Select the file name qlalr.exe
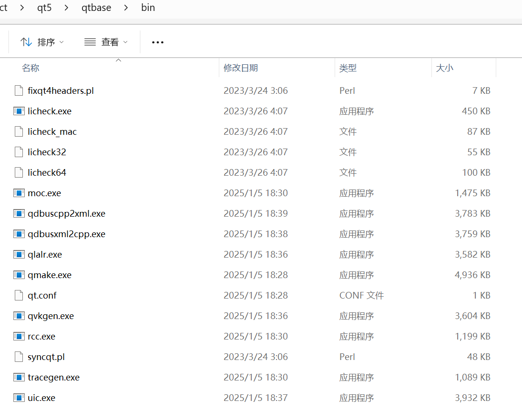 45,255
